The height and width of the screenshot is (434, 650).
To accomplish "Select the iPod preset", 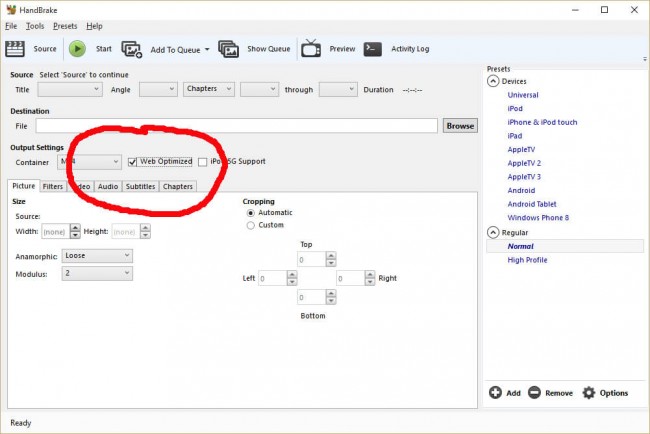I will [515, 109].
